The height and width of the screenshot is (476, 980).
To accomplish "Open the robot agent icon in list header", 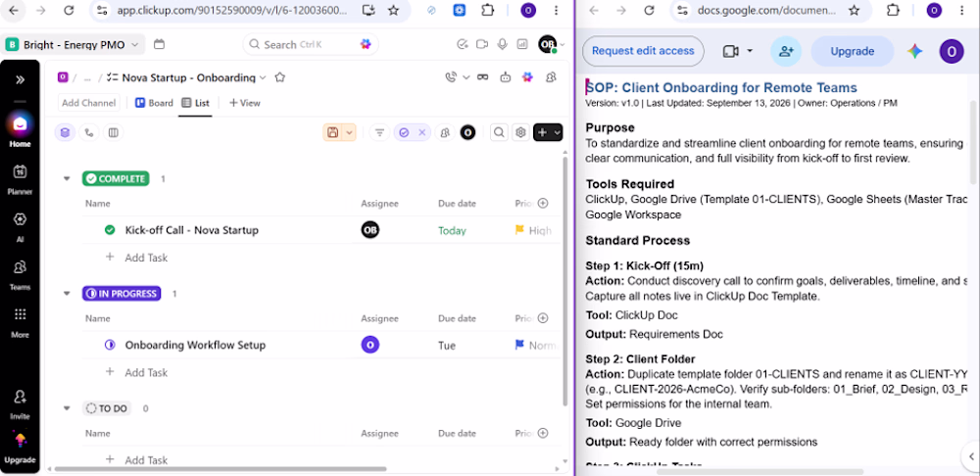I will [x=505, y=77].
